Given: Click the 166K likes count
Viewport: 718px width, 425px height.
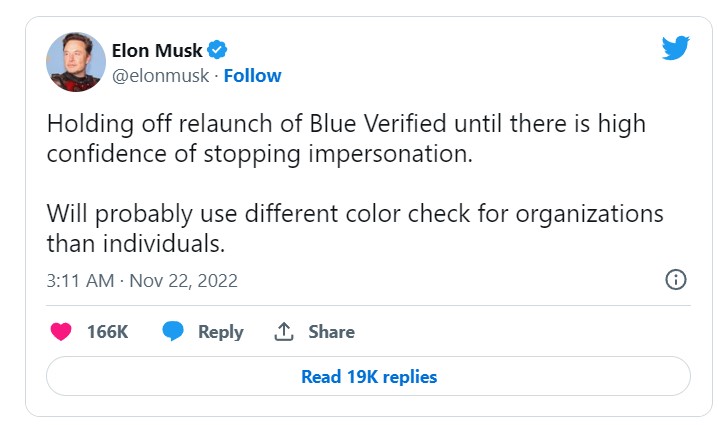Looking at the screenshot, I should point(109,332).
